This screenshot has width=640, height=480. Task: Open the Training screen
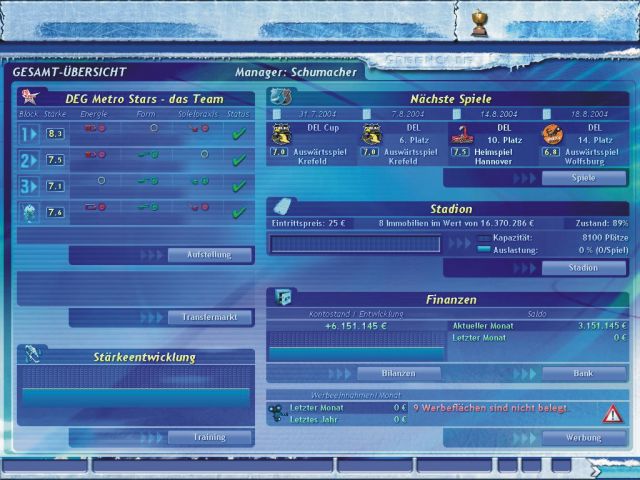pyautogui.click(x=208, y=437)
